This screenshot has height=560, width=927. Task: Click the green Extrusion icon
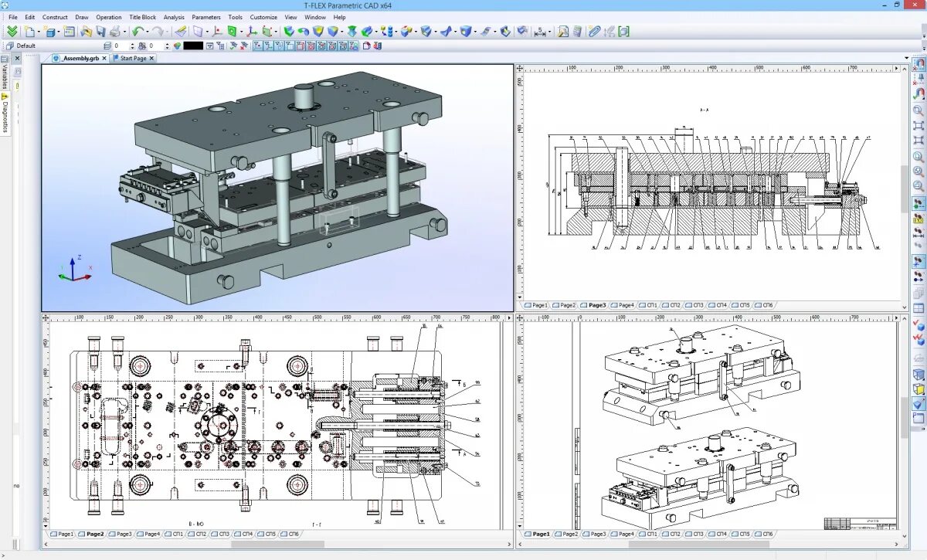(288, 32)
